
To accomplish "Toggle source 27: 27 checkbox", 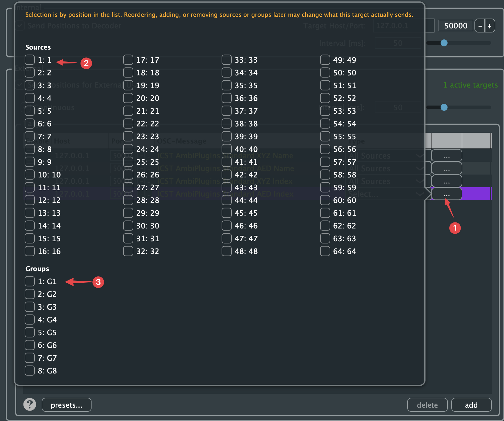I will [128, 187].
